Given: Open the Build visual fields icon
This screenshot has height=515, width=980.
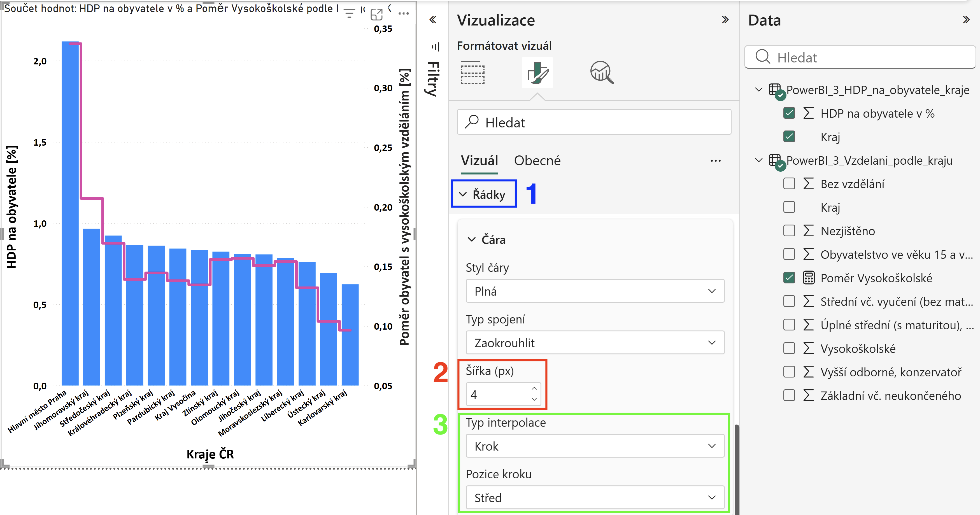Looking at the screenshot, I should click(472, 72).
